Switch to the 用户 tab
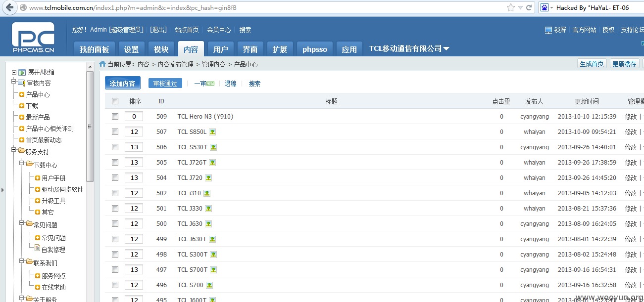The width and height of the screenshot is (644, 302). (x=221, y=49)
